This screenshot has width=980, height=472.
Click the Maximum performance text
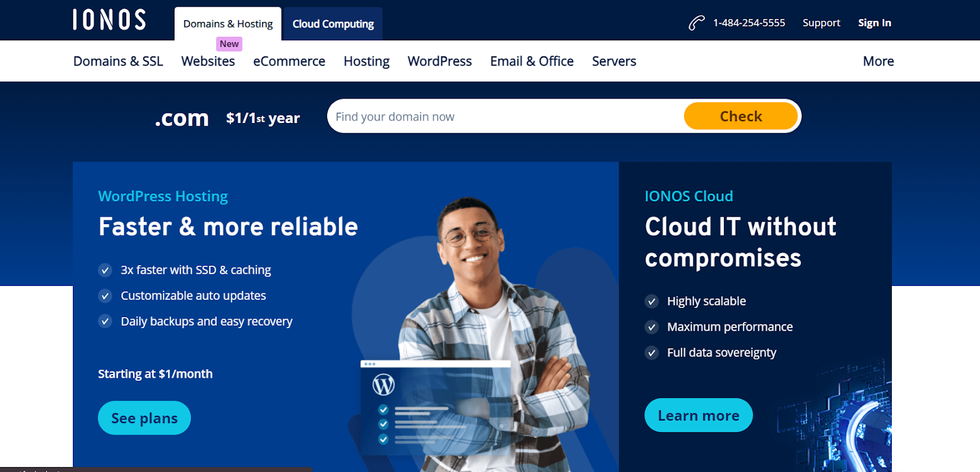tap(729, 327)
